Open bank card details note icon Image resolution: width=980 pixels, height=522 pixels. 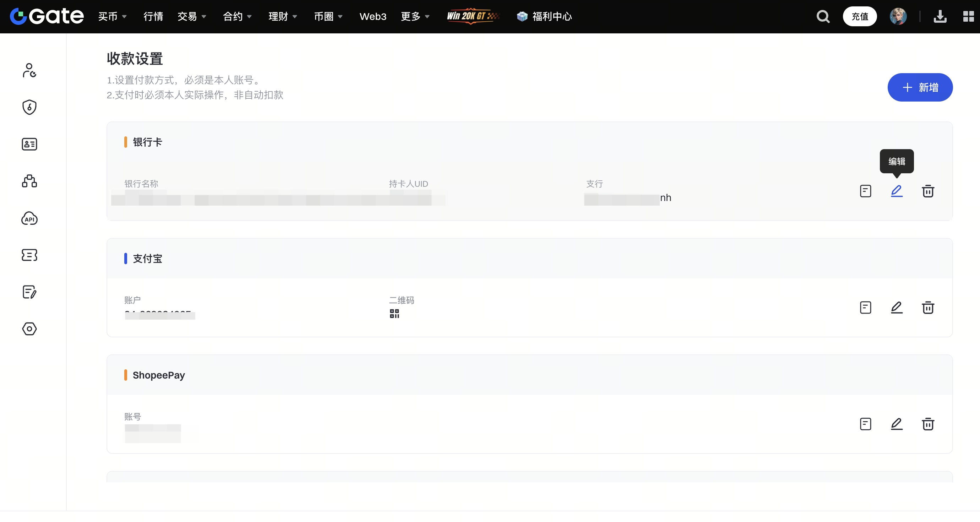(x=865, y=191)
